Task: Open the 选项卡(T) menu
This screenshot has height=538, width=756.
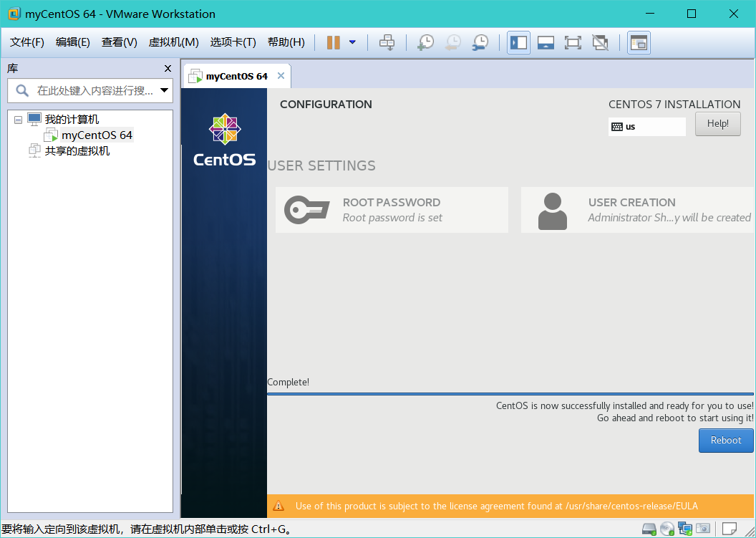Action: [233, 42]
